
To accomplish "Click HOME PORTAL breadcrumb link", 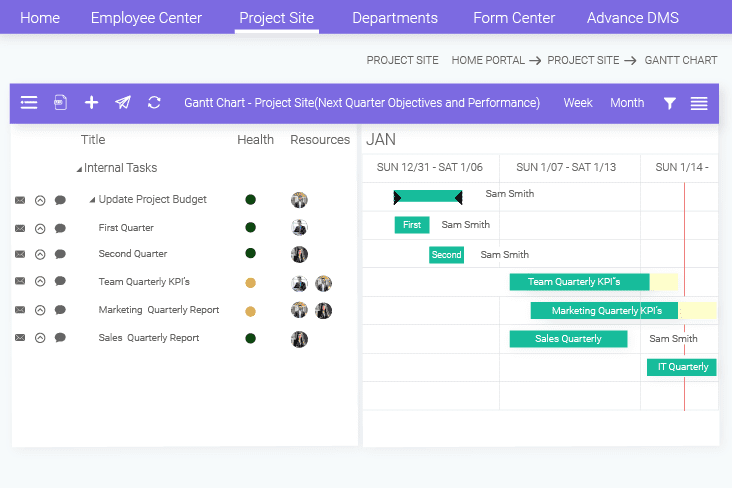I will coord(488,60).
